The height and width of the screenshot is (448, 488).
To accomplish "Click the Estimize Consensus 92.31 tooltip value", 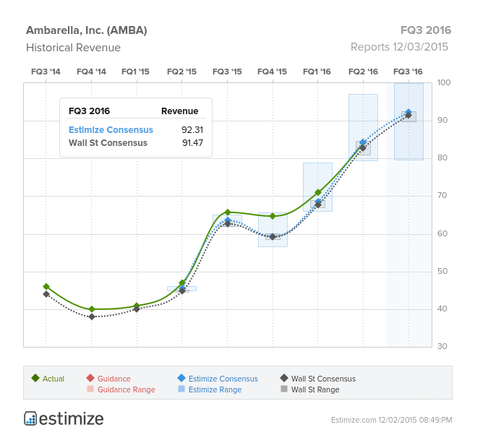I will (192, 130).
